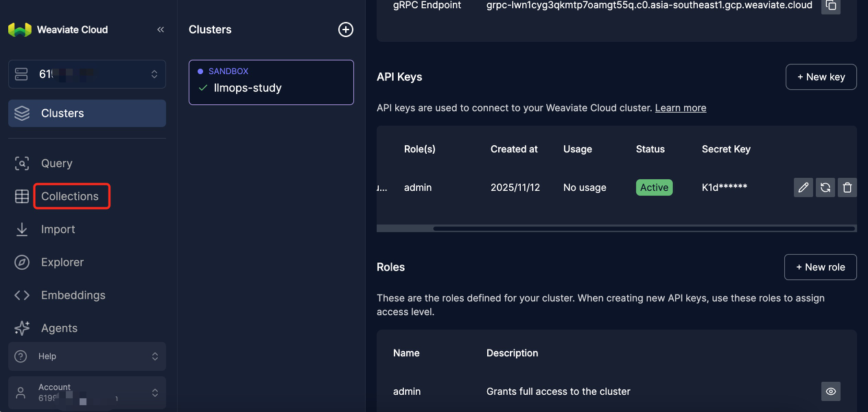Click the Explorer compass icon
Screen dimensions: 868x412
click(22, 262)
